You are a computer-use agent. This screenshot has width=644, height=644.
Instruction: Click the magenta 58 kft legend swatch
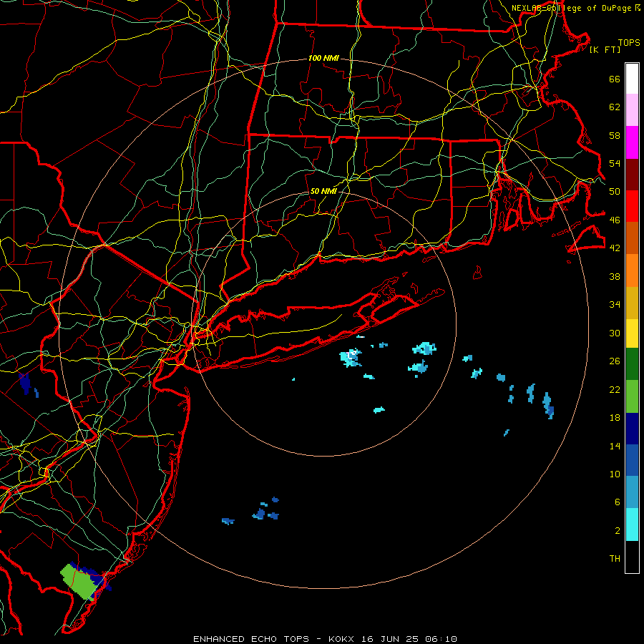[x=632, y=142]
